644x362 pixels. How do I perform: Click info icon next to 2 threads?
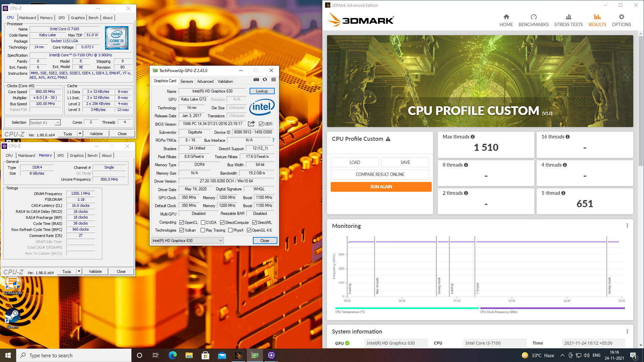point(466,193)
